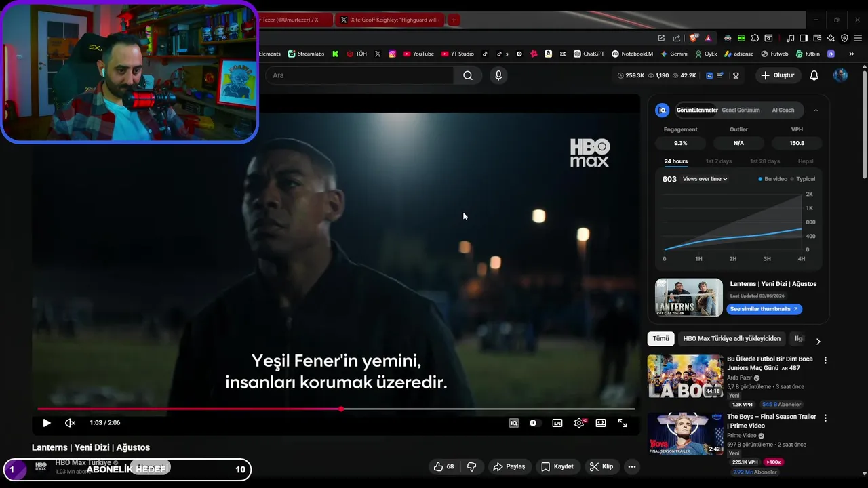The width and height of the screenshot is (868, 488).
Task: Open The Boys Final Season Trailer thumbnail
Action: pyautogui.click(x=685, y=434)
